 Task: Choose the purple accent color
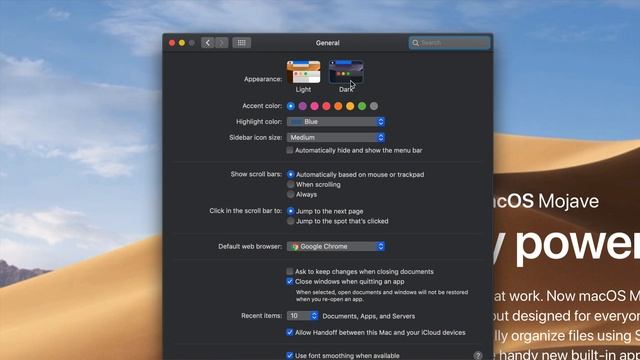pyautogui.click(x=302, y=106)
